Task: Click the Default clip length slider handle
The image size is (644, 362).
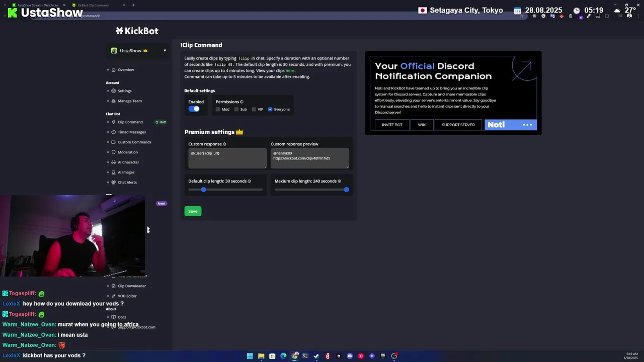Action: coord(203,190)
